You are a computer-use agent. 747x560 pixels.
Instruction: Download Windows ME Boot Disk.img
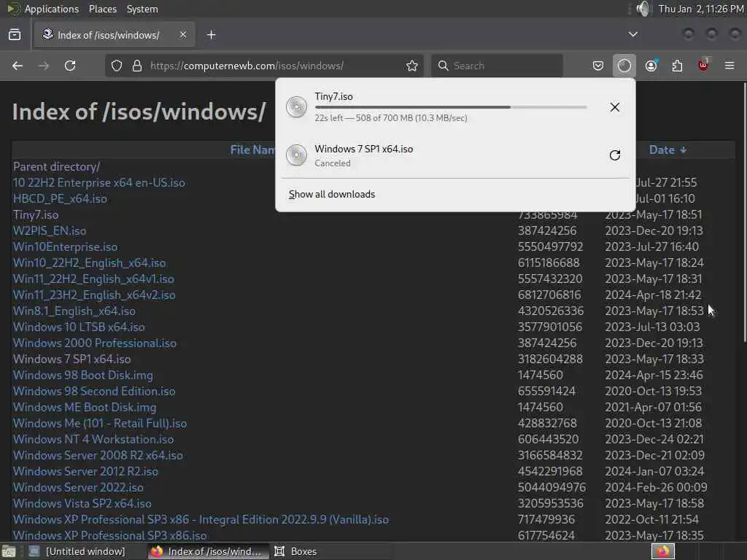click(85, 407)
